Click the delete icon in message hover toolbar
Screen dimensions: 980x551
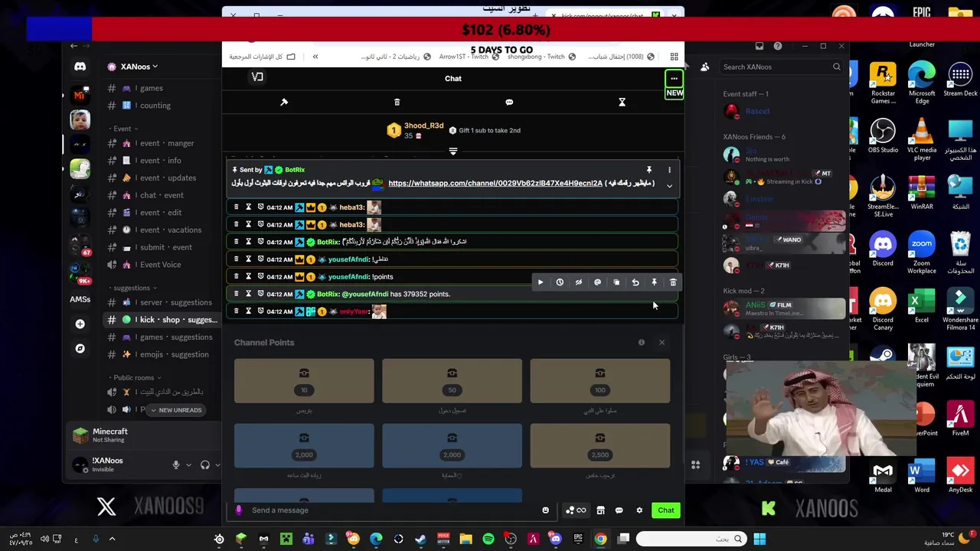(673, 282)
